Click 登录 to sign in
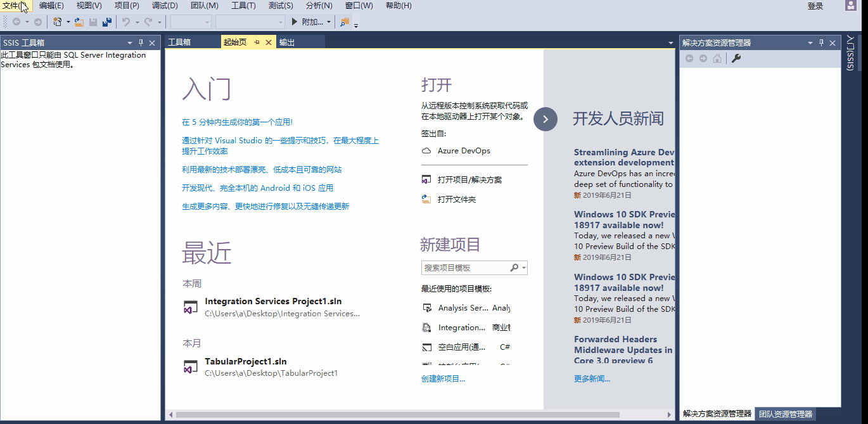Viewport: 868px width, 424px height. click(x=815, y=6)
